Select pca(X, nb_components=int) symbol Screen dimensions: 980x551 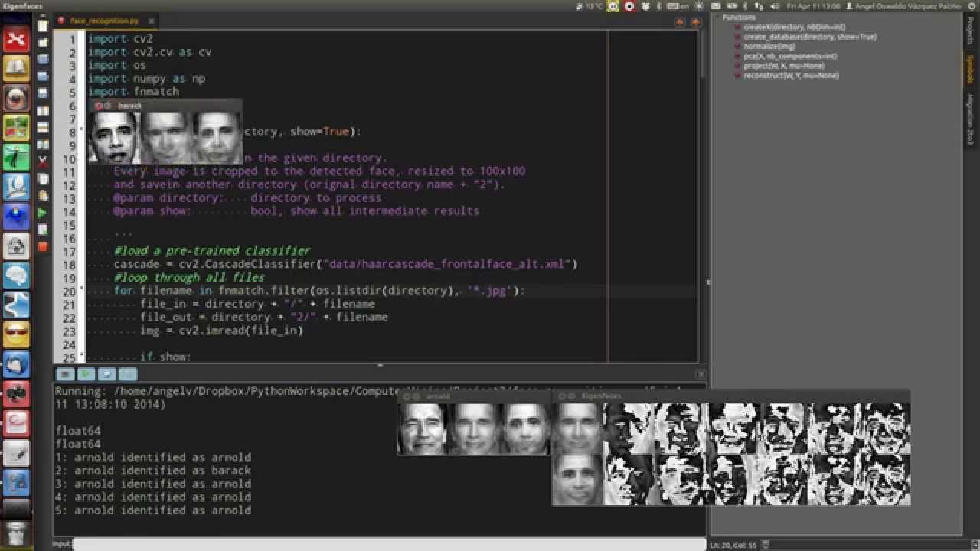(x=789, y=57)
